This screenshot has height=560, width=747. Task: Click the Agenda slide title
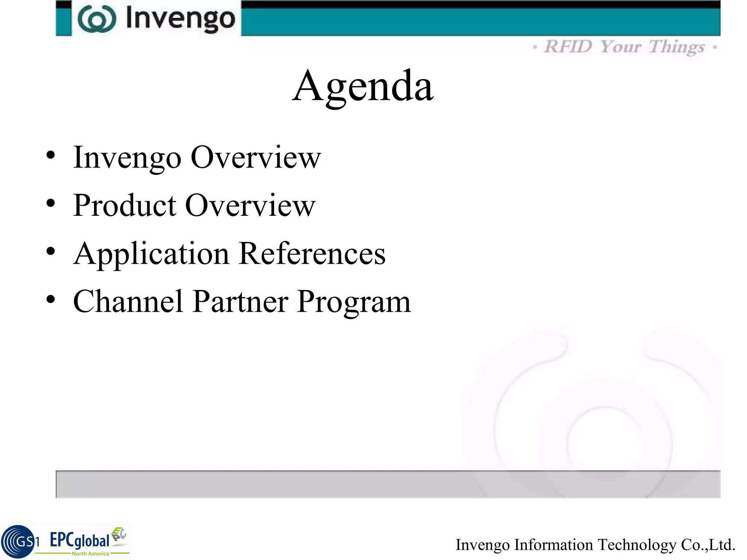click(x=363, y=86)
